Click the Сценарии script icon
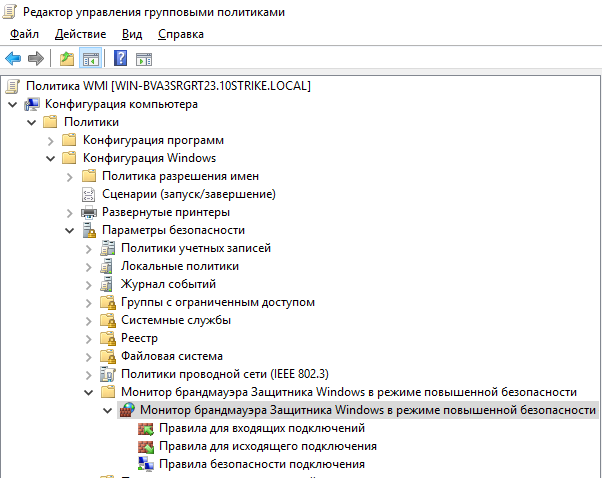This screenshot has height=478, width=602. point(88,194)
